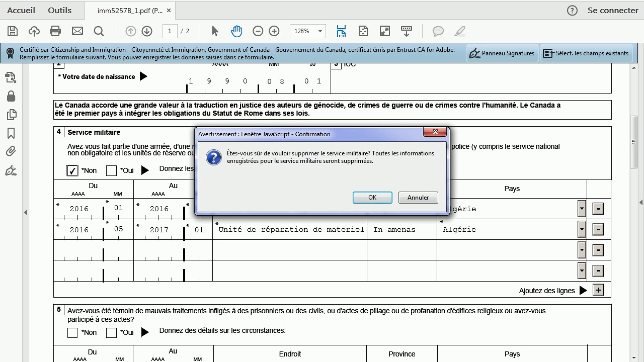Screen dimensions: 644x362
Task: Go to previous page arrow
Action: pyautogui.click(x=131, y=31)
